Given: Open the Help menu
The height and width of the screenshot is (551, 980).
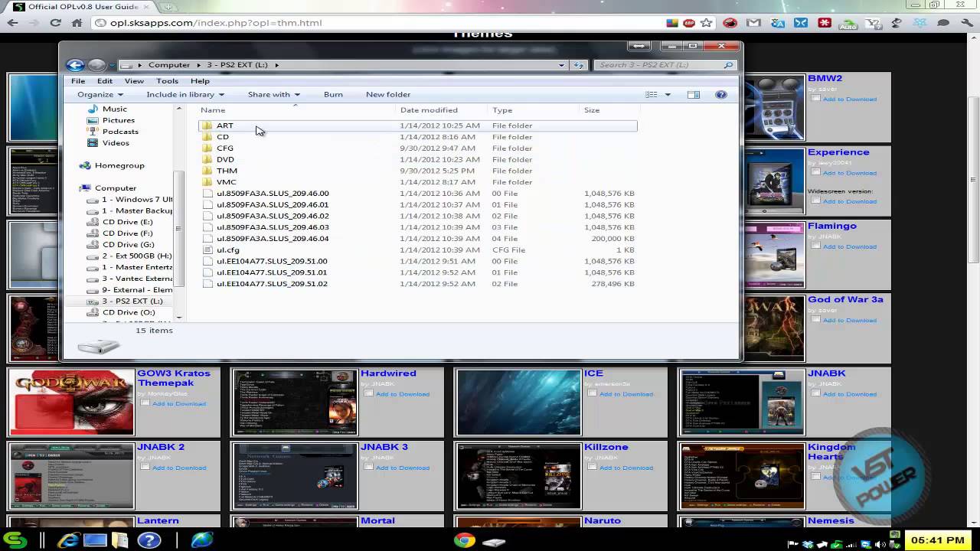Looking at the screenshot, I should point(200,80).
